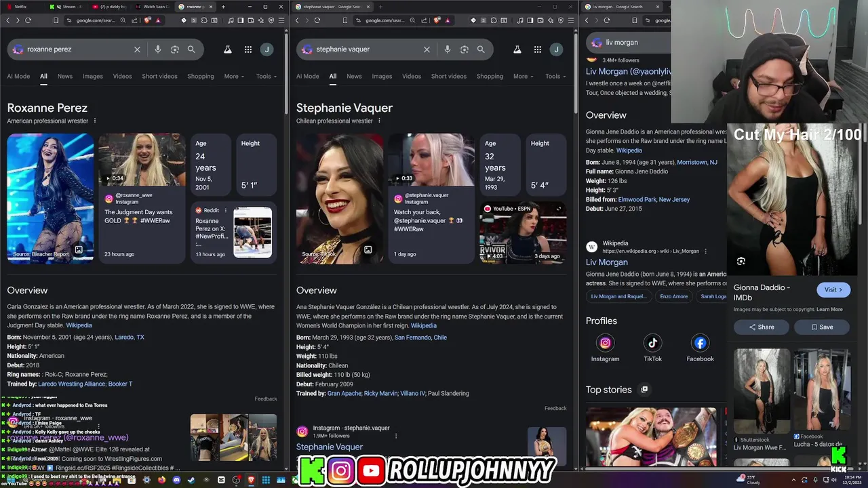Open Search Labs flask icon in roxanne perez window
This screenshot has width=868, height=488.
pos(228,49)
